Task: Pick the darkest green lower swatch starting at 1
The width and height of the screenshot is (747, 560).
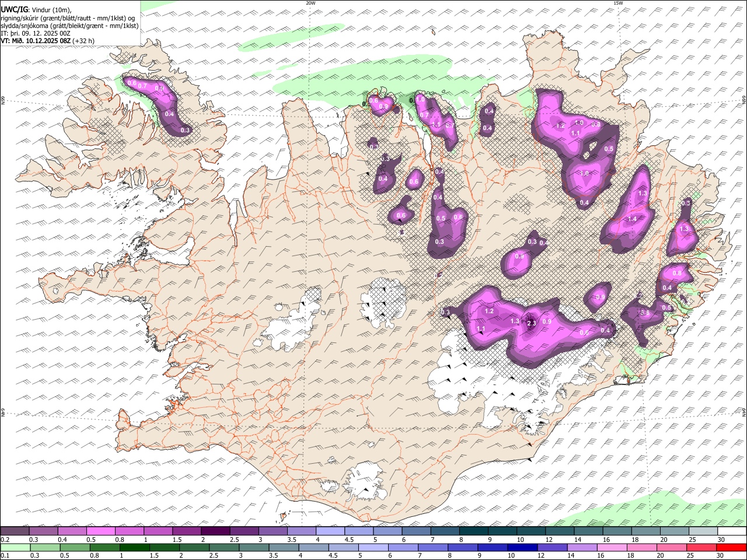Action: point(134,548)
